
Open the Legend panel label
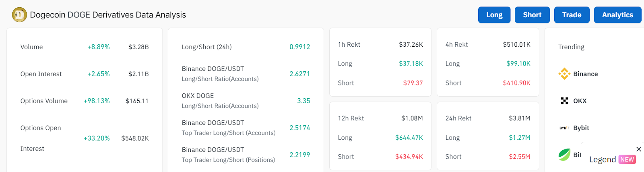[x=602, y=160]
